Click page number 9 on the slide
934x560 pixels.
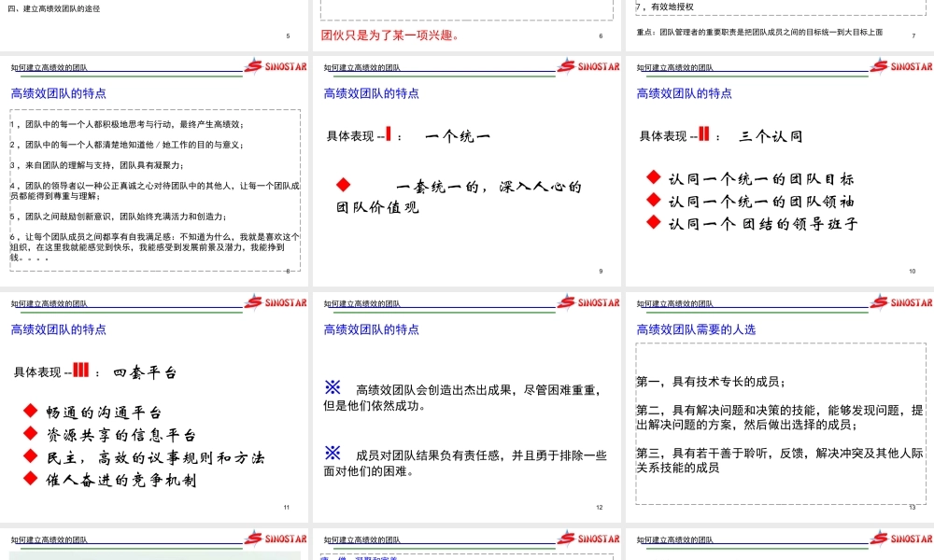click(601, 272)
